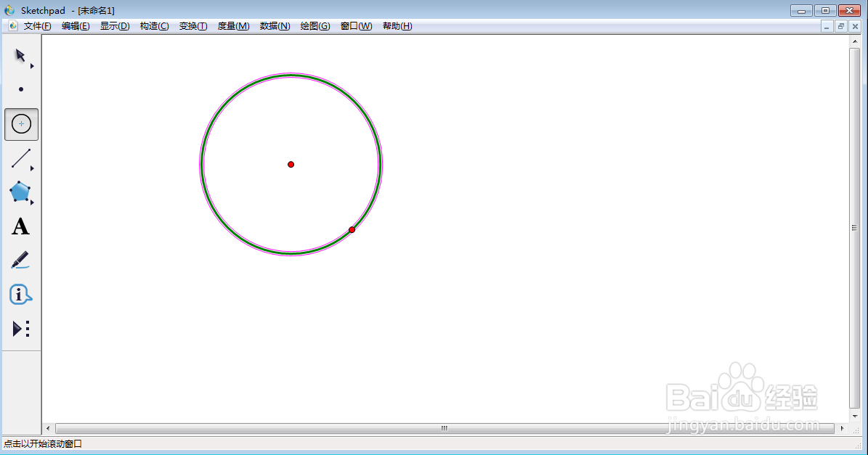Click the status bar text 点击以开始滚动窗口

point(43,443)
